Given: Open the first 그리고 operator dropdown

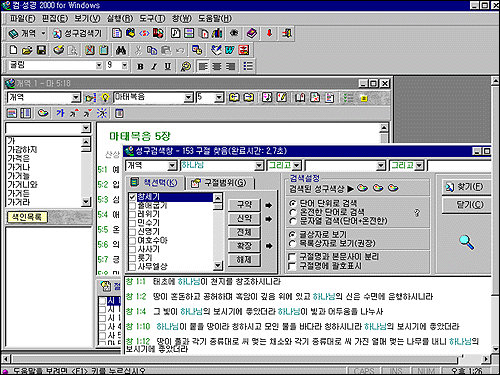Looking at the screenshot, I should pos(297,166).
